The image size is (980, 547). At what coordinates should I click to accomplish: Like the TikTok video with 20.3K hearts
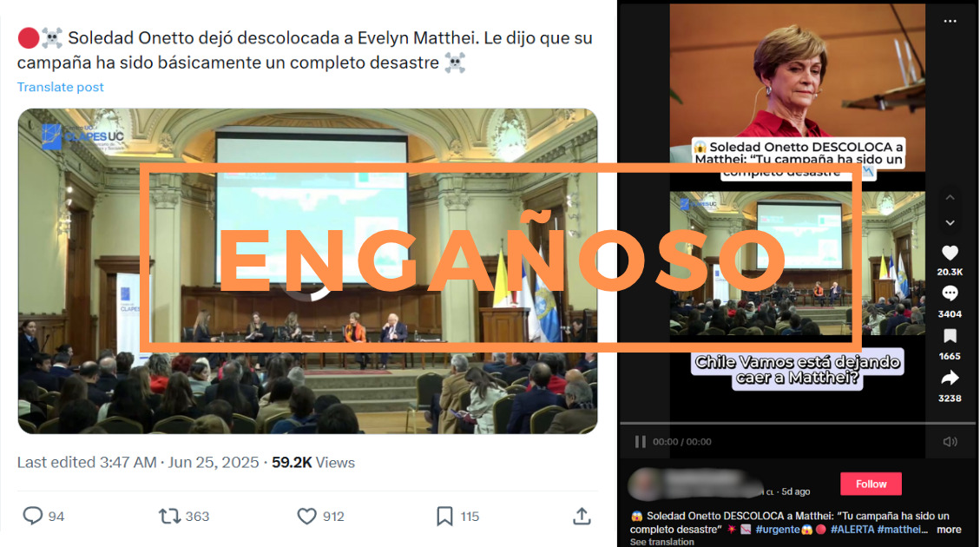coord(950,254)
